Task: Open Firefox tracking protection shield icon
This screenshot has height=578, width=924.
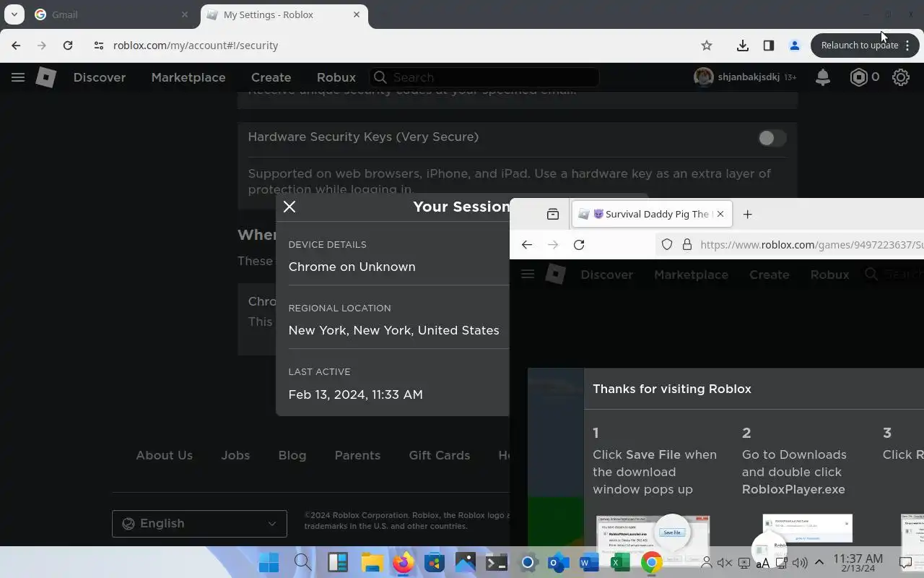Action: pyautogui.click(x=667, y=245)
